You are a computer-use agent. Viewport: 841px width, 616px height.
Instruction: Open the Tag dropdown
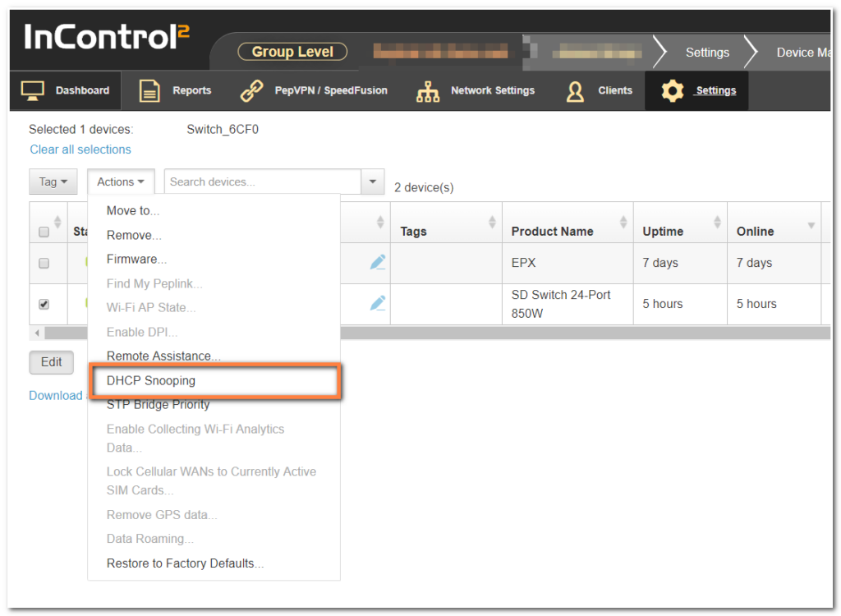pos(53,182)
